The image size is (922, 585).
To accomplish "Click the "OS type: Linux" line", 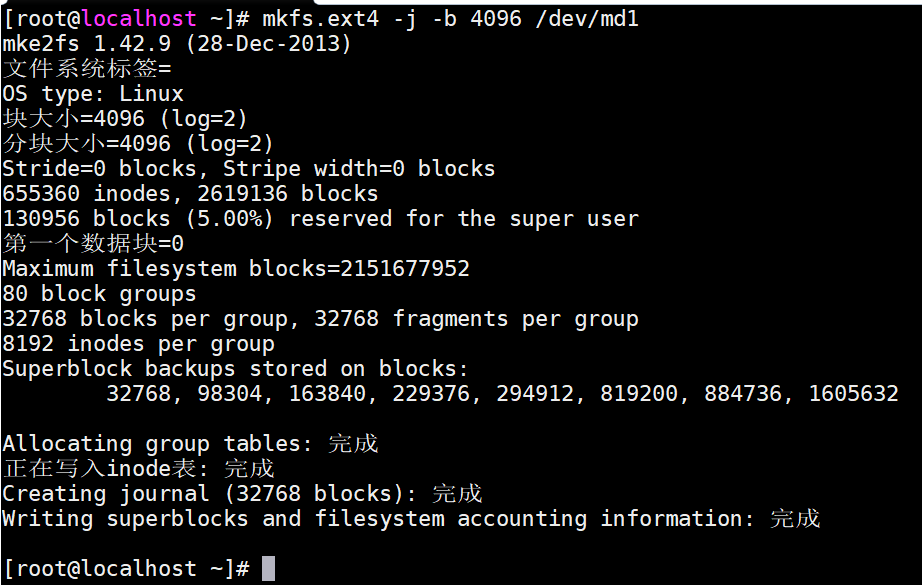I will [93, 94].
